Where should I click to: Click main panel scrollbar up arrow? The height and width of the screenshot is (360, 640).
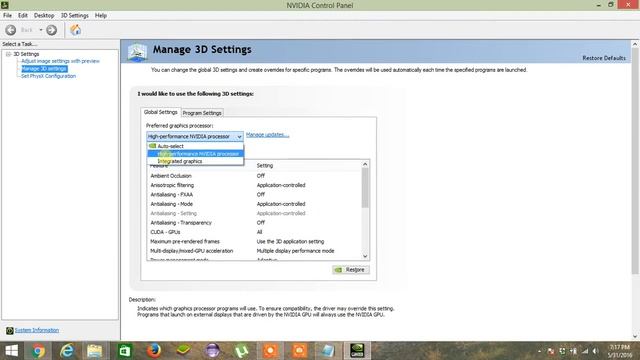[x=635, y=44]
